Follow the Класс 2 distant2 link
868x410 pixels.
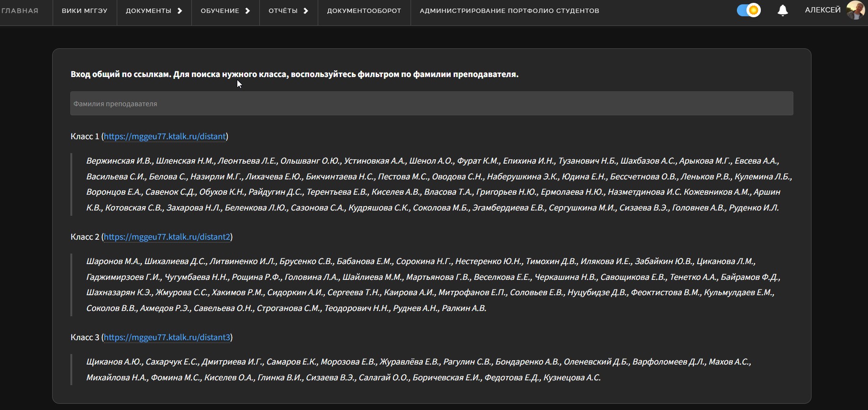[167, 237]
